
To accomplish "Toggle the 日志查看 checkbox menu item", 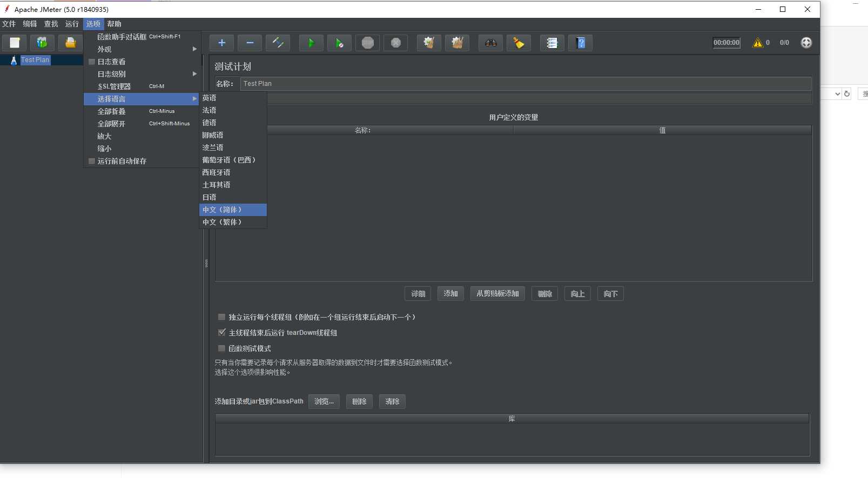I will pyautogui.click(x=142, y=62).
